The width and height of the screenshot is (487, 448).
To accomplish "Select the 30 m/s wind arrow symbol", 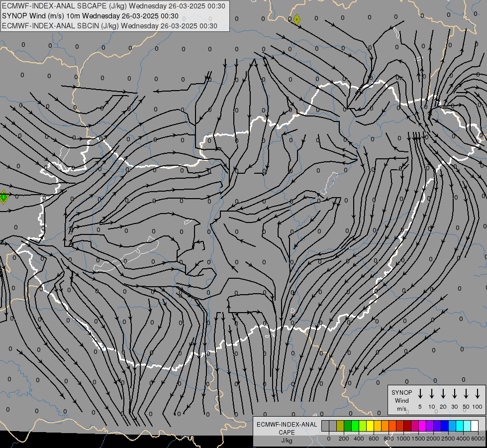I will [x=454, y=394].
